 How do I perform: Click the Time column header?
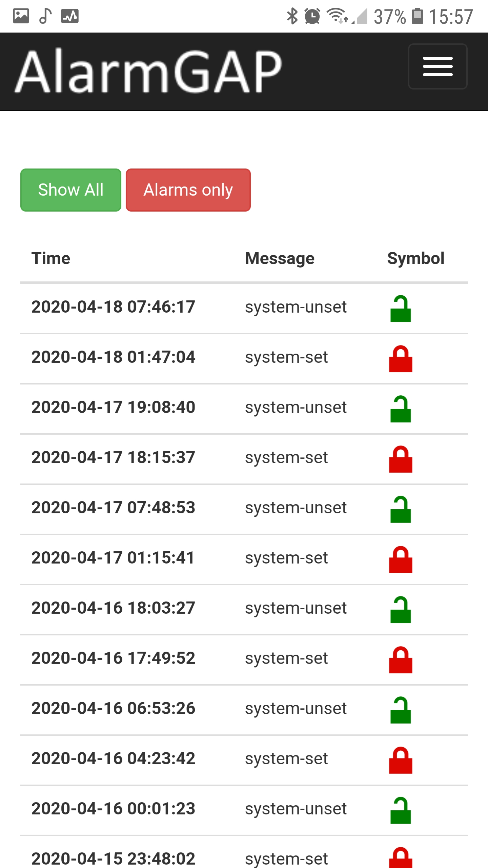[51, 258]
